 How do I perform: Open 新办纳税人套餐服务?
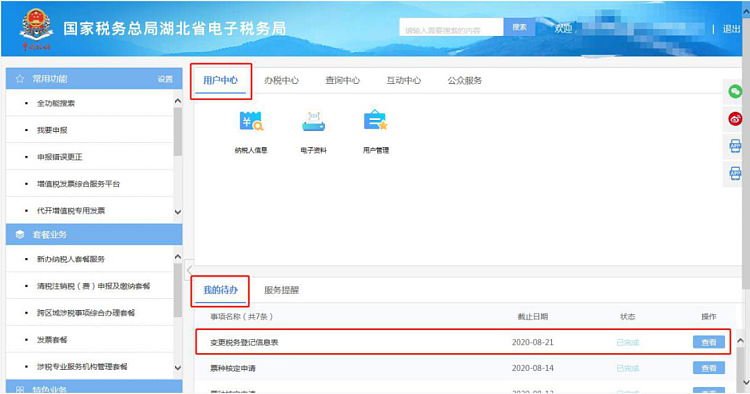(x=71, y=259)
